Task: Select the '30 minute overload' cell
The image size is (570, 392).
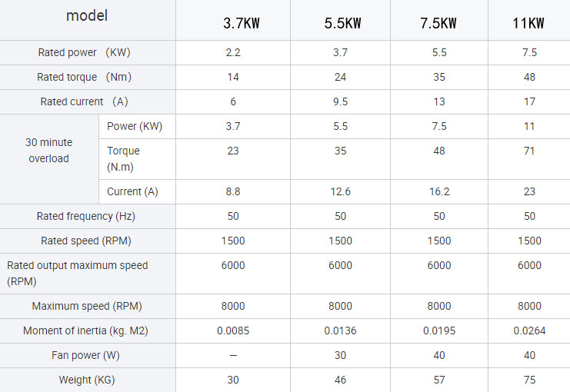Action: [x=49, y=151]
